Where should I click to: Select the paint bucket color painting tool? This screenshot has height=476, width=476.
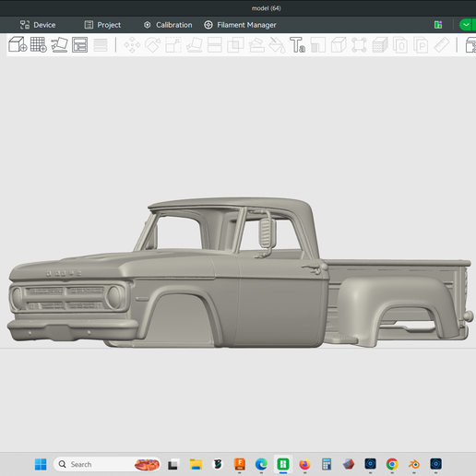click(x=277, y=45)
